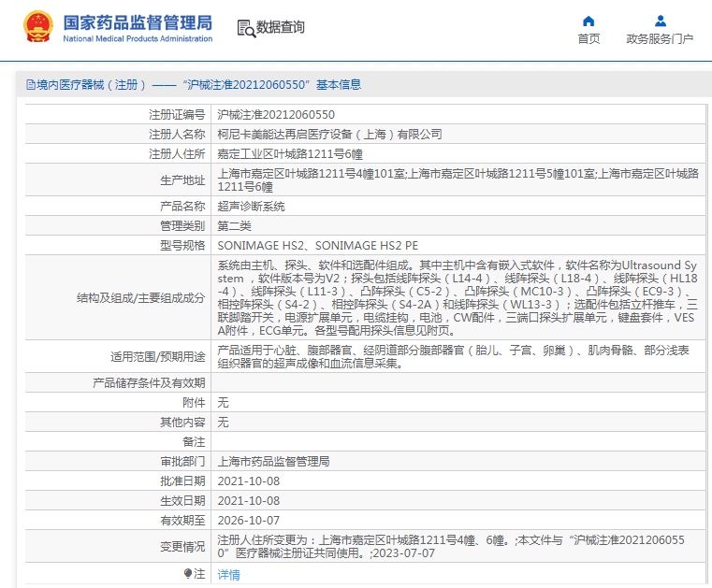This screenshot has height=588, width=712.
Task: Click the 无 value in 附件 row
Action: coord(223,402)
